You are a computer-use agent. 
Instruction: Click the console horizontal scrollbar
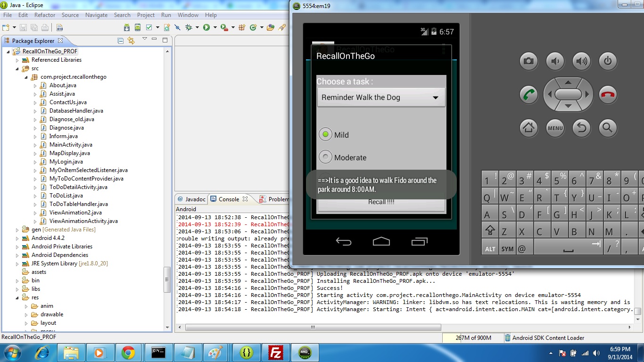click(x=313, y=327)
